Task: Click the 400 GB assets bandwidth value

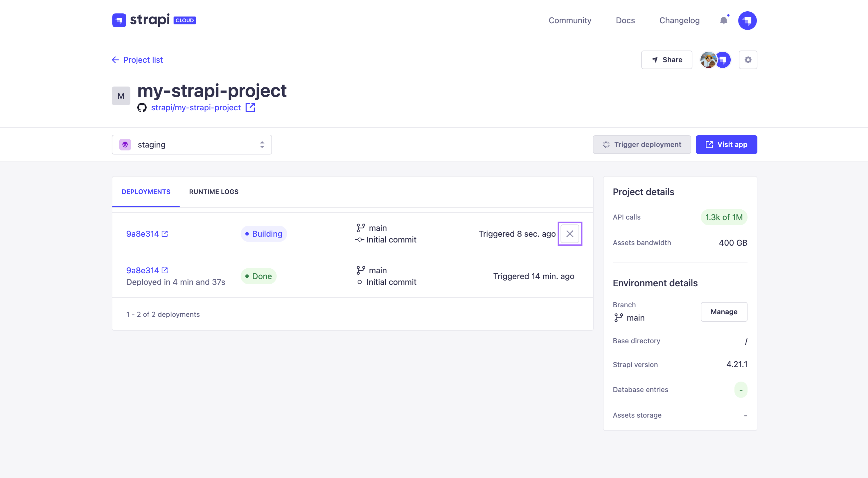Action: coord(733,243)
